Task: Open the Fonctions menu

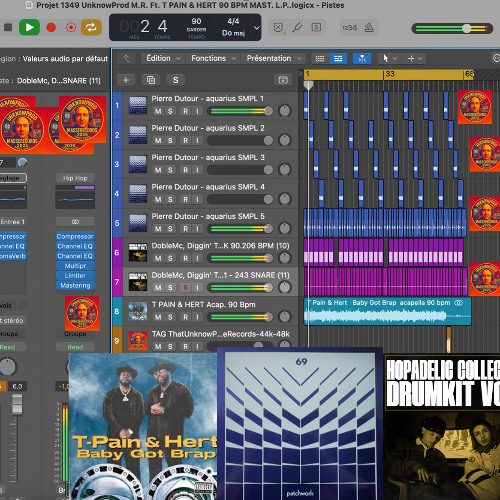Action: coord(213,58)
